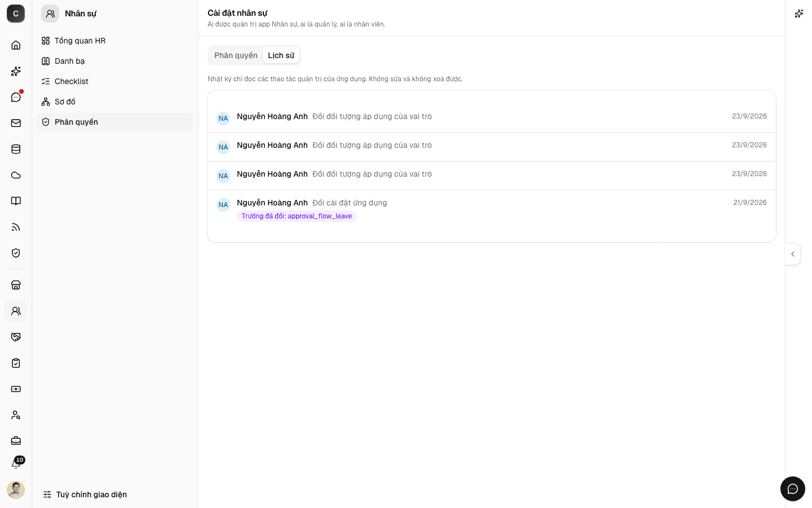This screenshot has width=812, height=508.
Task: Click the approval_flow_leave changed field tag
Action: click(x=297, y=216)
